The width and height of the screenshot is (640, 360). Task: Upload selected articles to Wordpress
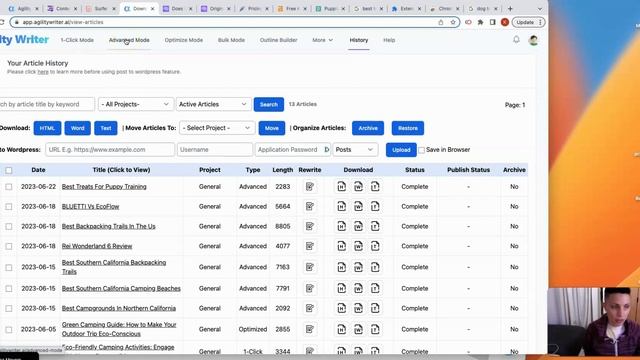pyautogui.click(x=401, y=150)
